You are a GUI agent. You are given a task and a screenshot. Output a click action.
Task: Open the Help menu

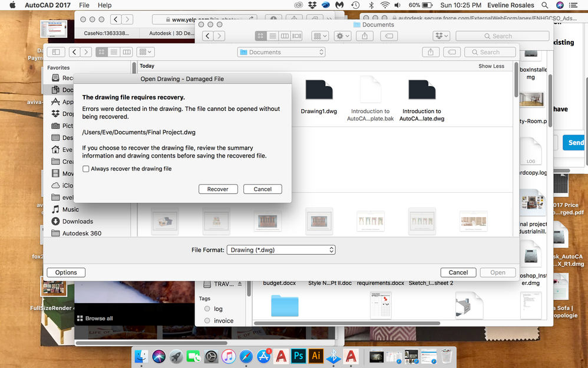105,5
